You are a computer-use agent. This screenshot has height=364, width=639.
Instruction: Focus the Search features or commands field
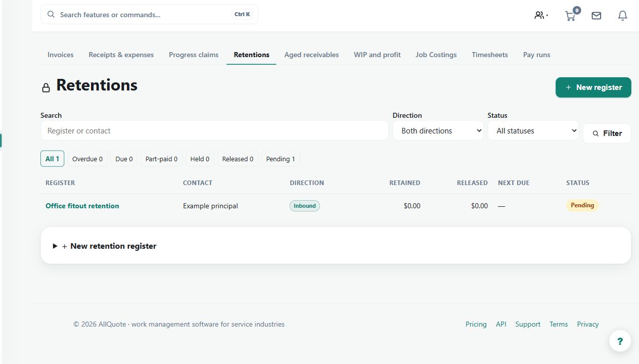(149, 14)
